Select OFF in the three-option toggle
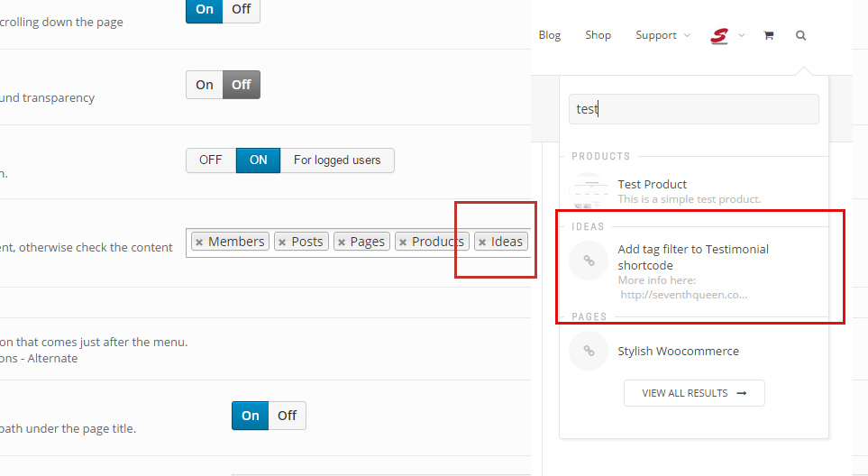The width and height of the screenshot is (868, 476). click(211, 160)
